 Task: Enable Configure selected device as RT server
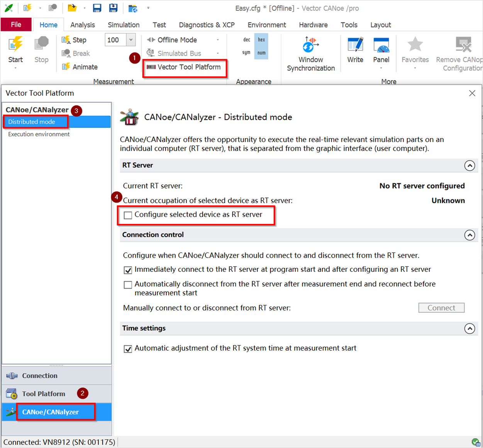pos(128,215)
